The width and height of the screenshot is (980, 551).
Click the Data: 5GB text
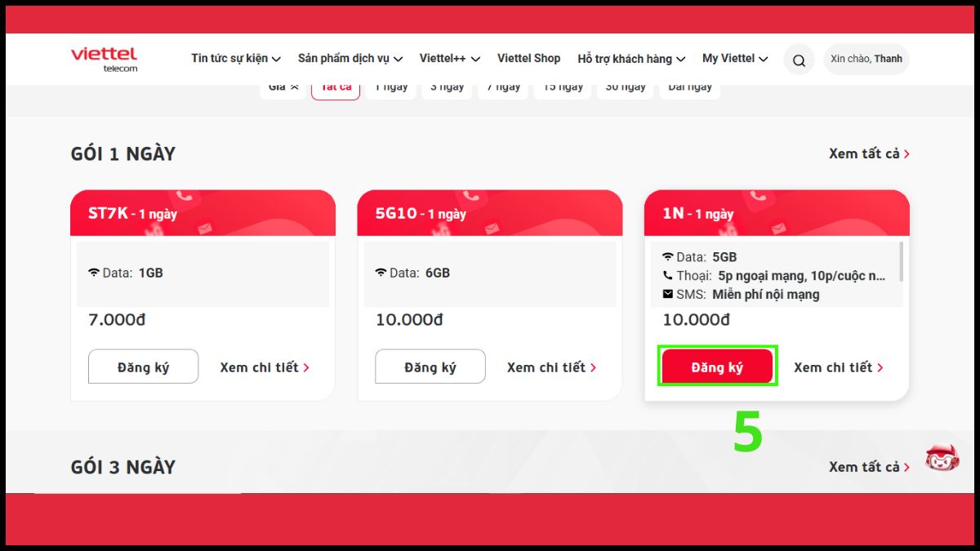[x=706, y=256]
